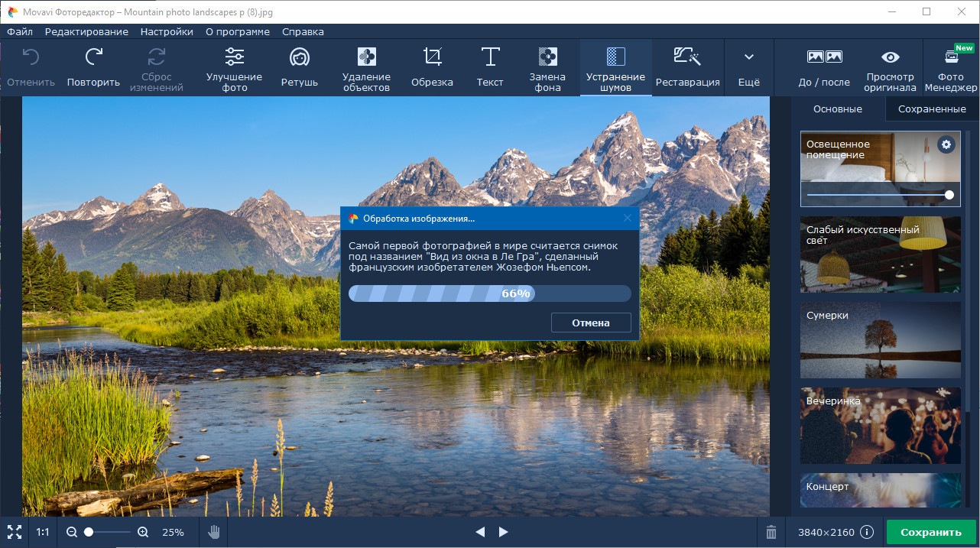Screen dimensions: 980x548
Task: Delete image with trash icon
Action: tap(771, 532)
